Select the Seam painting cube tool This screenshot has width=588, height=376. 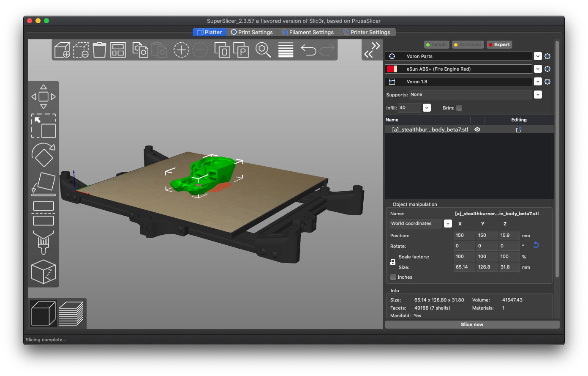point(44,272)
